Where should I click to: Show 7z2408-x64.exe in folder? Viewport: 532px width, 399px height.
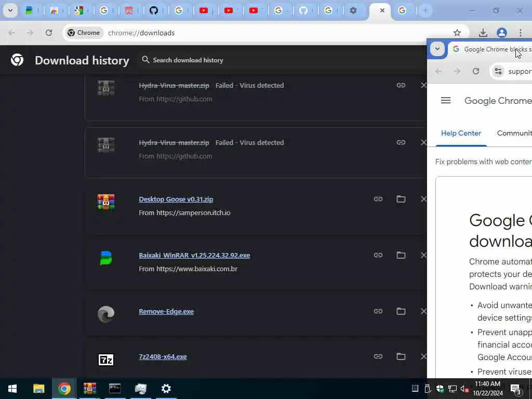coord(401,356)
